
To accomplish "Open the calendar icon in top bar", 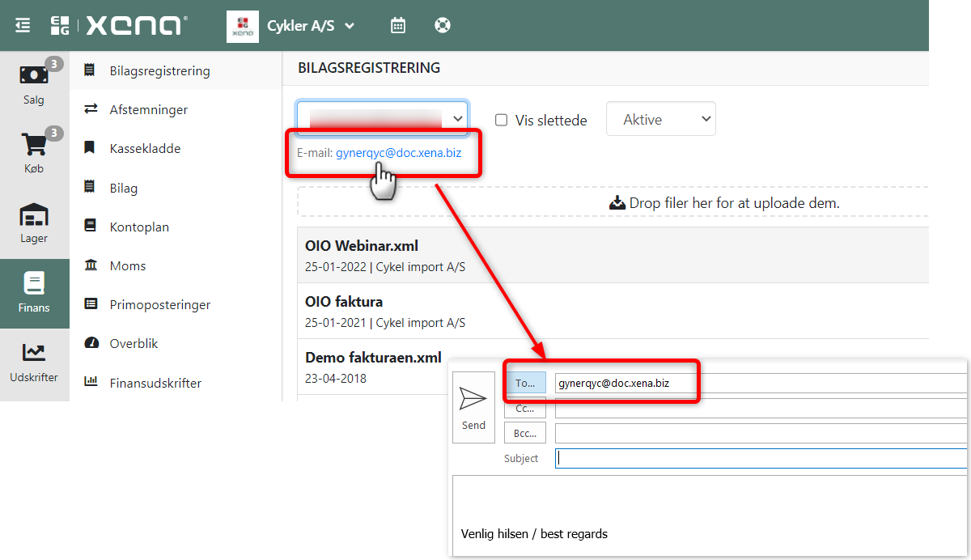I will pos(397,25).
